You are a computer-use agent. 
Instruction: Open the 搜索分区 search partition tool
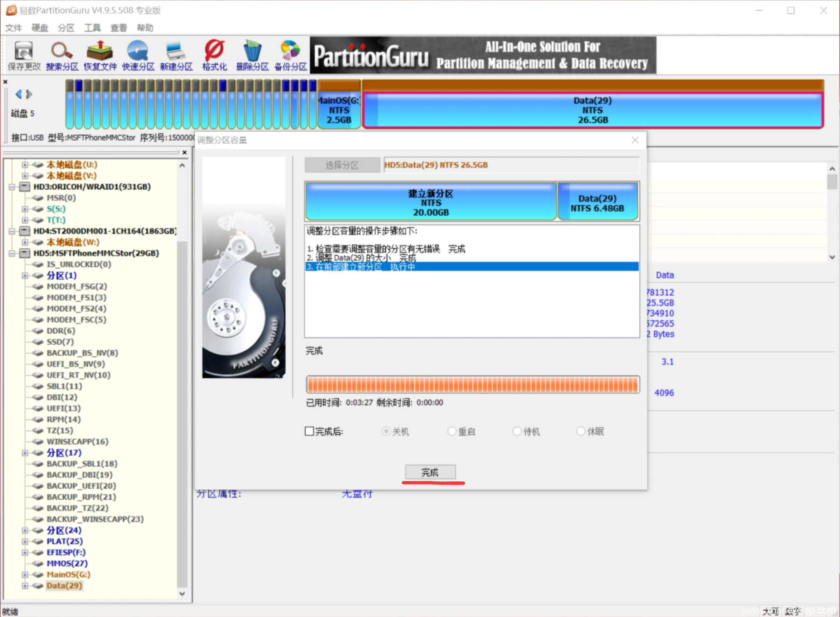coord(62,55)
